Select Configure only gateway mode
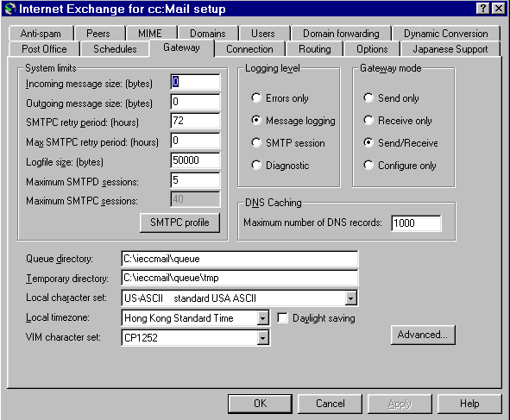Screen dimensions: 510x420 pos(368,165)
